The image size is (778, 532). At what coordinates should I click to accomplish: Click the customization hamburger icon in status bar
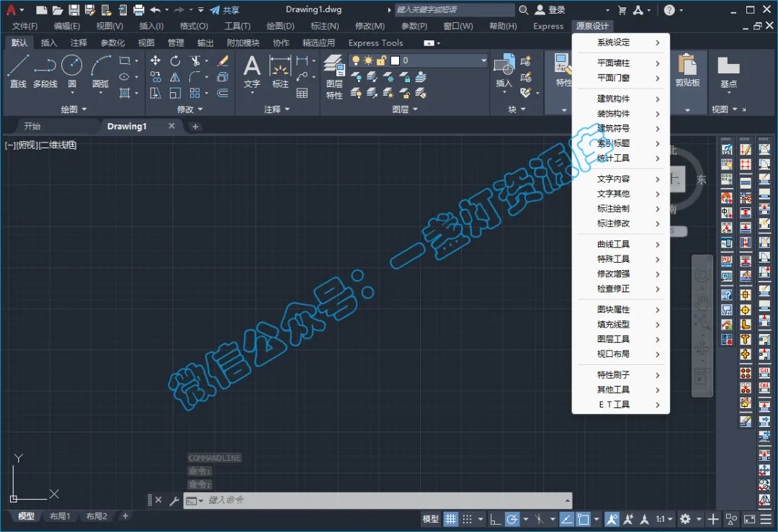click(x=766, y=519)
